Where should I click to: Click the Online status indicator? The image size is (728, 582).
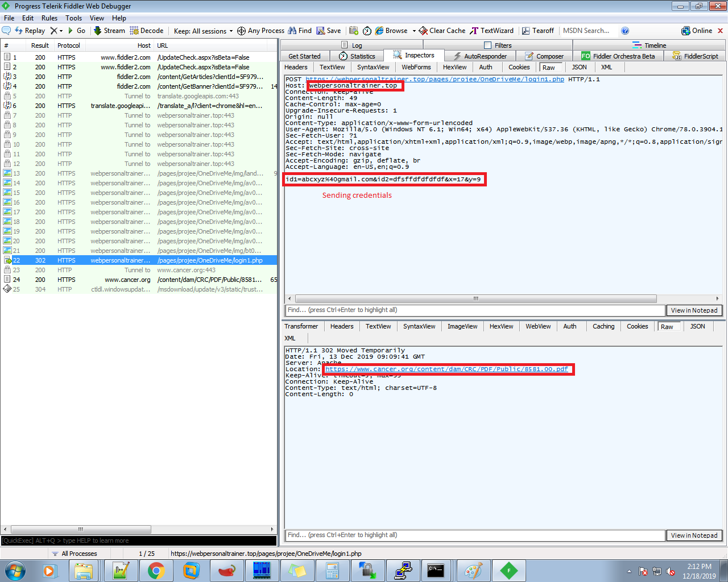coord(697,31)
